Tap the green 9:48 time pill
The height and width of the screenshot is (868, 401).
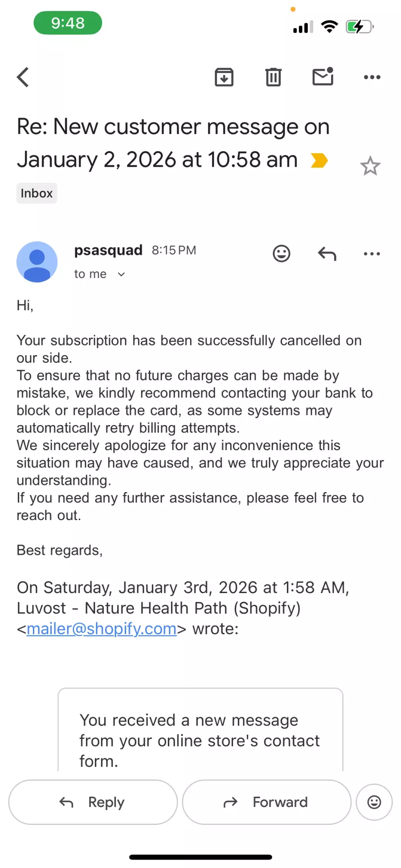pos(68,23)
